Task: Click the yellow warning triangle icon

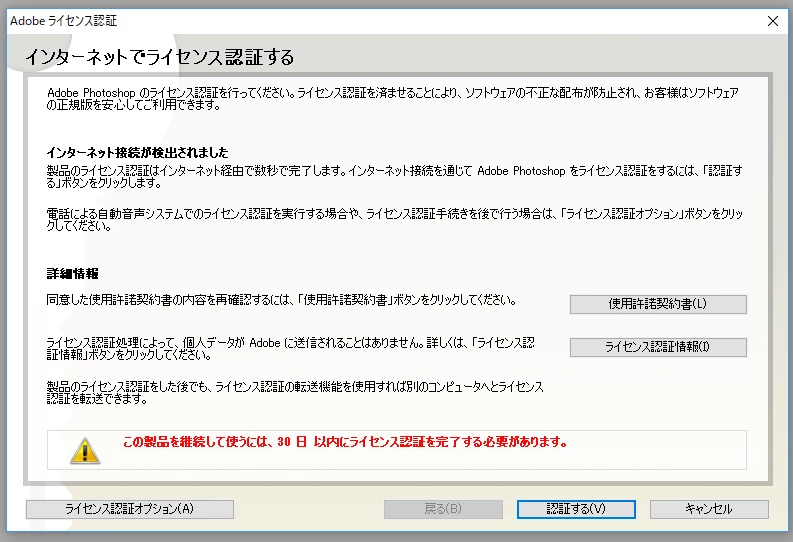Action: click(x=85, y=450)
